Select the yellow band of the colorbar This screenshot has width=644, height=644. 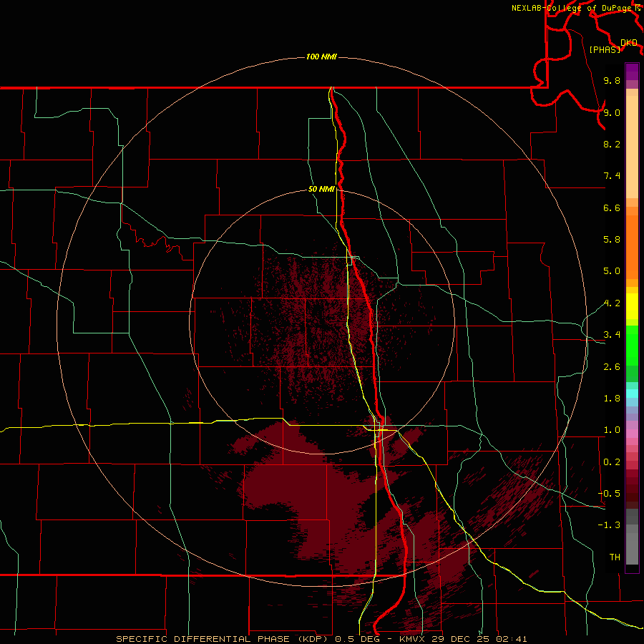[x=632, y=306]
